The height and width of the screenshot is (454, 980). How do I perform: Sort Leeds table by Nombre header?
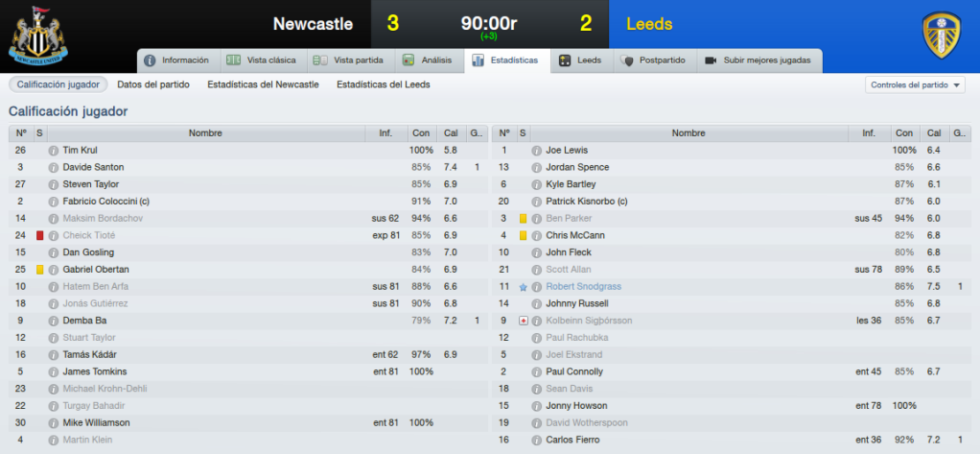688,133
